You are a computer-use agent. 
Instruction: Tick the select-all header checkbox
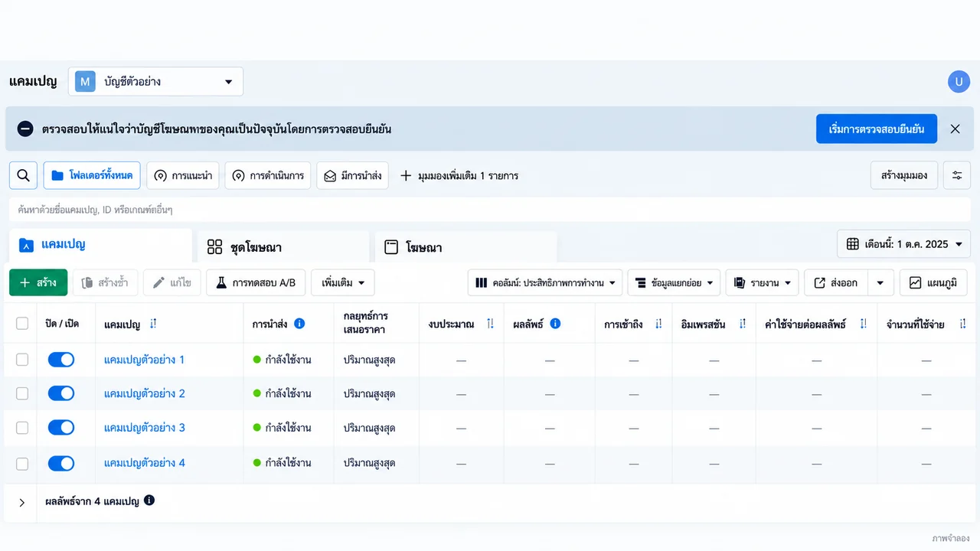(x=22, y=324)
